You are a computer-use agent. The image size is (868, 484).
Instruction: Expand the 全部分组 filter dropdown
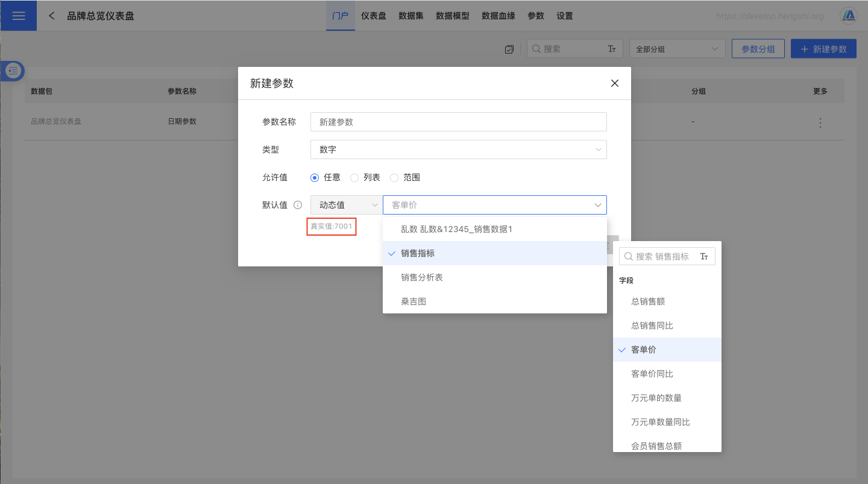coord(676,49)
